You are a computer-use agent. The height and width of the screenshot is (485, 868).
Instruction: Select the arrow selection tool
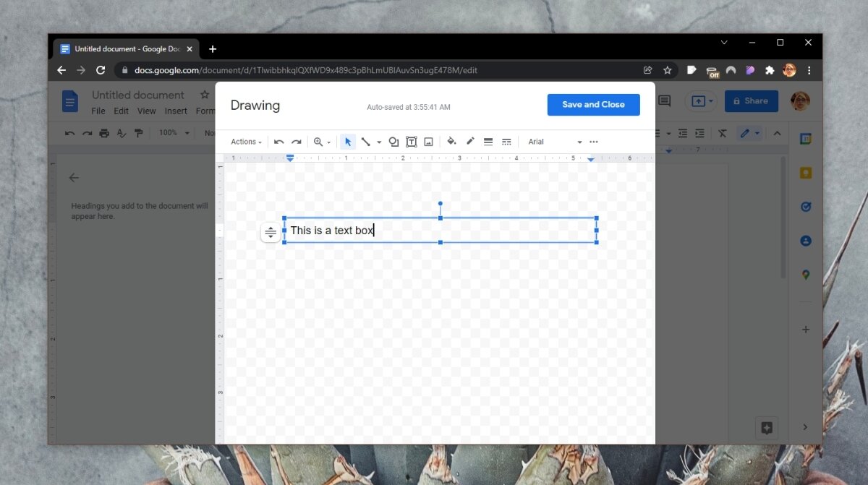347,141
